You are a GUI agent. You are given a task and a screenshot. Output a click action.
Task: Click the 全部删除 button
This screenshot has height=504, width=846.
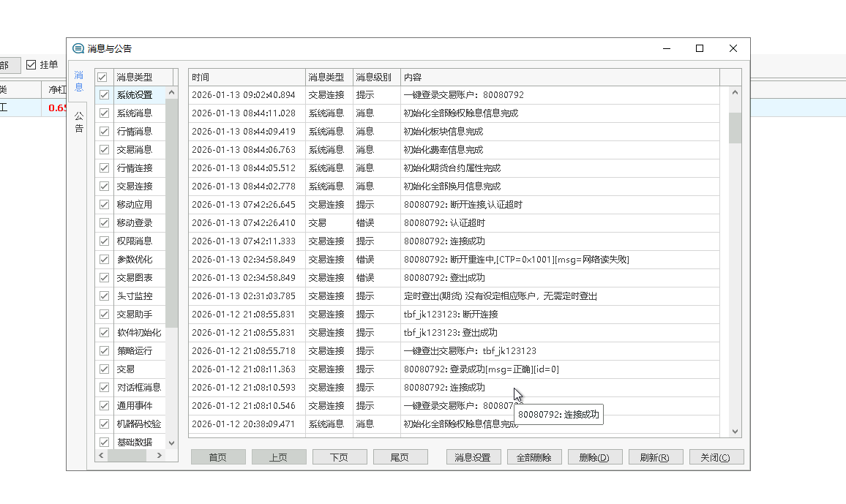click(x=534, y=457)
